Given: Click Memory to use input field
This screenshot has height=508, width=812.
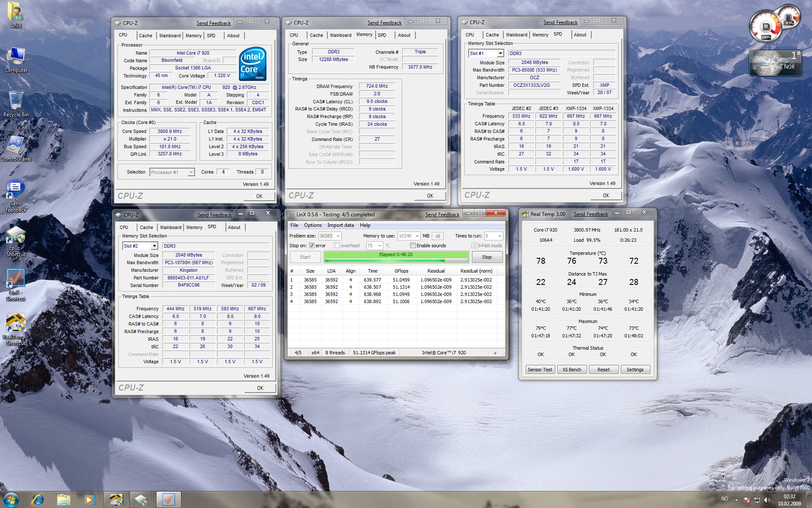Looking at the screenshot, I should [x=405, y=236].
